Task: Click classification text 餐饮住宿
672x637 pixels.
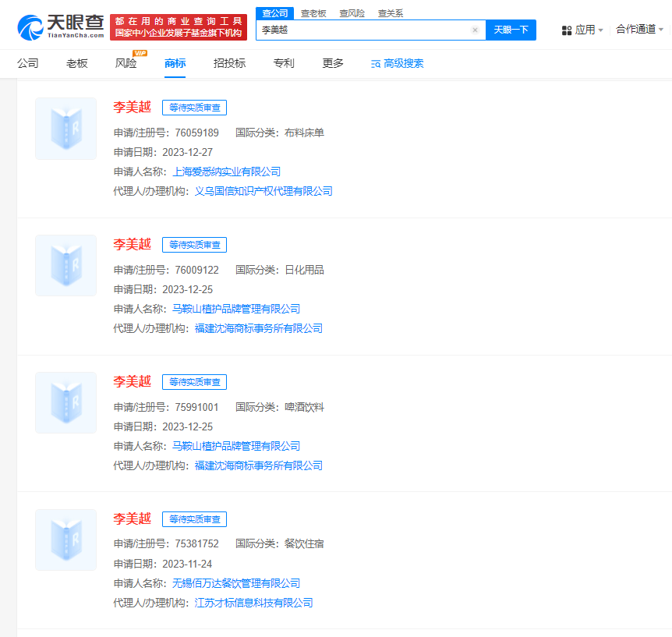Action: click(x=304, y=544)
